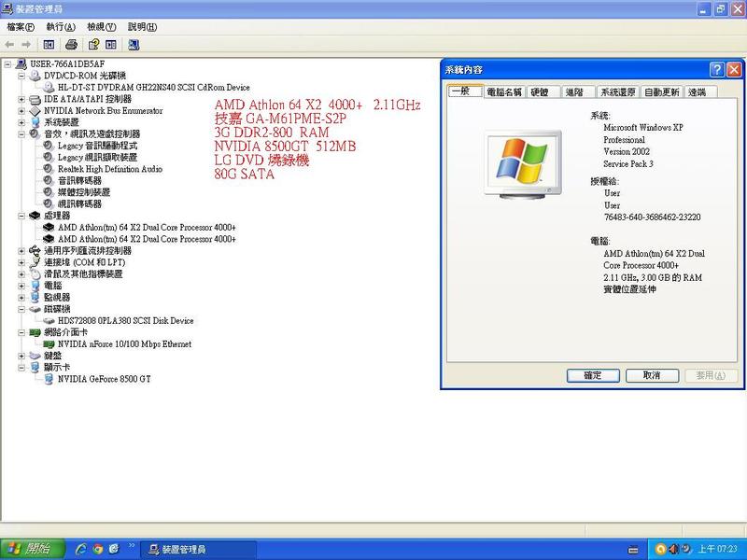This screenshot has height=560, width=747.
Task: Select the 媒體控制裝置 tree item
Action: point(84,192)
